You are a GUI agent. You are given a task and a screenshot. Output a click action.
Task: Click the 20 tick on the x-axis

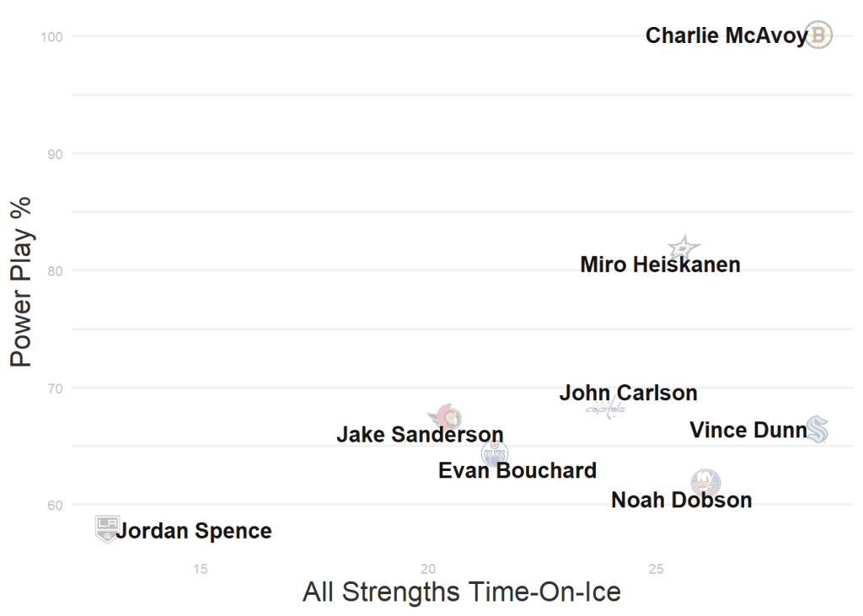[x=428, y=568]
